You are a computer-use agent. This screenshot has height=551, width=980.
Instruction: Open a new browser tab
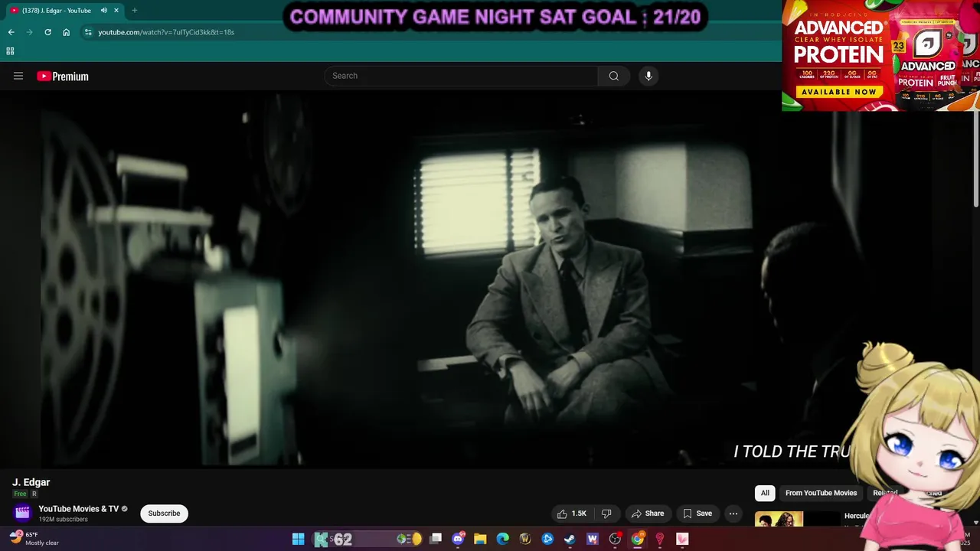134,11
